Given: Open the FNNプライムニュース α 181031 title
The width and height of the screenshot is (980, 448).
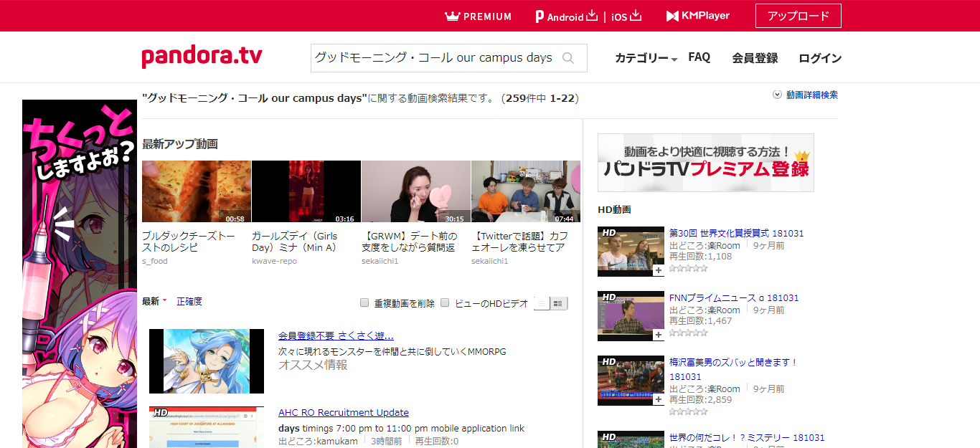Looking at the screenshot, I should (x=734, y=297).
